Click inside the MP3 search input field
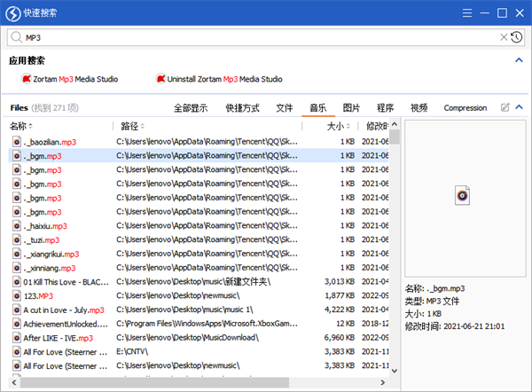532x392 pixels. (257, 38)
